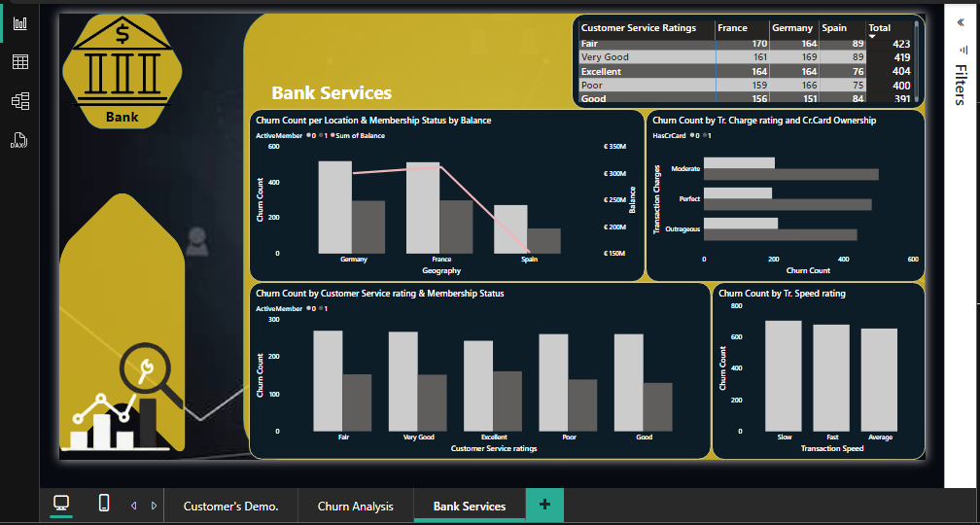Click the previous page arrow
This screenshot has width=980, height=525.
[133, 506]
